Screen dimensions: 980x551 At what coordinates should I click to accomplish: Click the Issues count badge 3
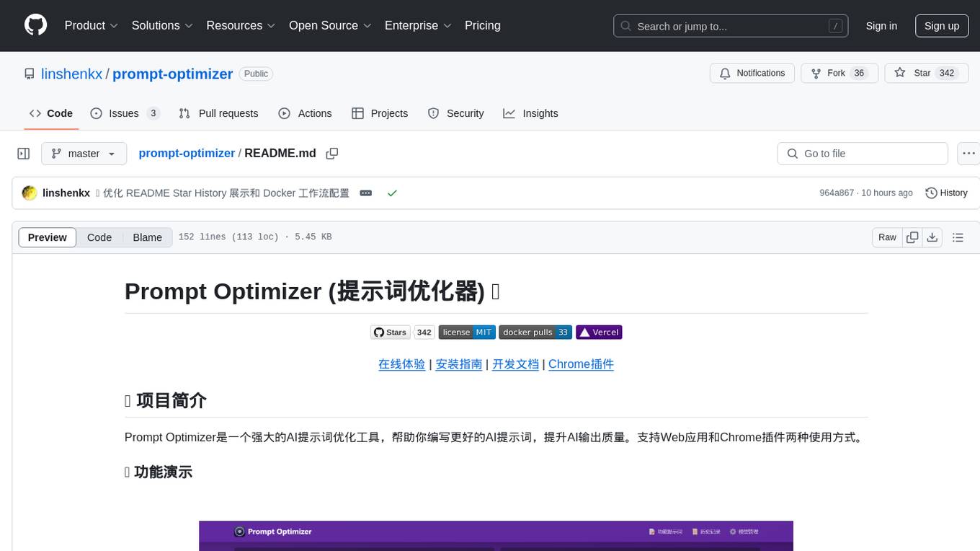coord(153,113)
